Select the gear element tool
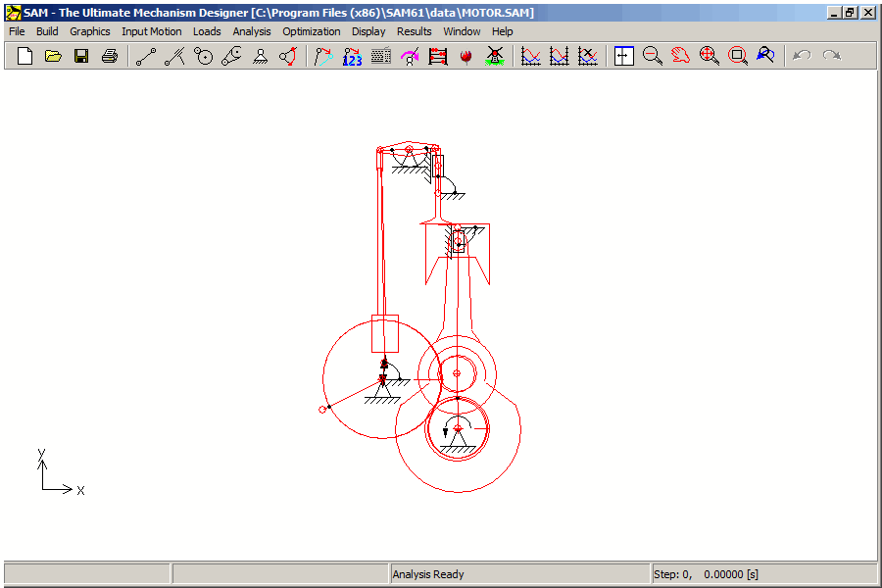This screenshot has height=588, width=882. click(203, 56)
